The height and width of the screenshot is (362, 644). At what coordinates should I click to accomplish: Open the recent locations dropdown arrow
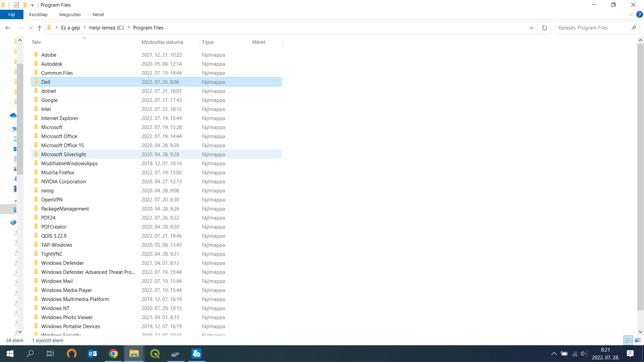point(31,28)
